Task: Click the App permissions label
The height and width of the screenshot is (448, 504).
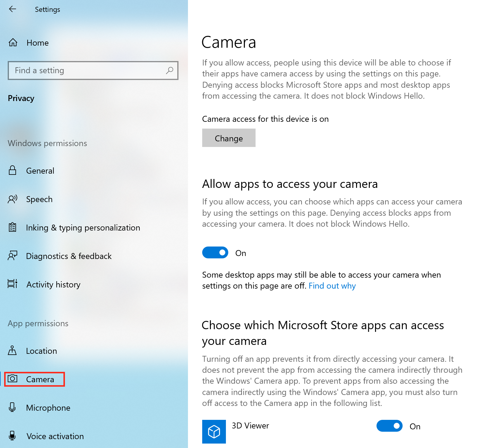Action: pos(38,323)
